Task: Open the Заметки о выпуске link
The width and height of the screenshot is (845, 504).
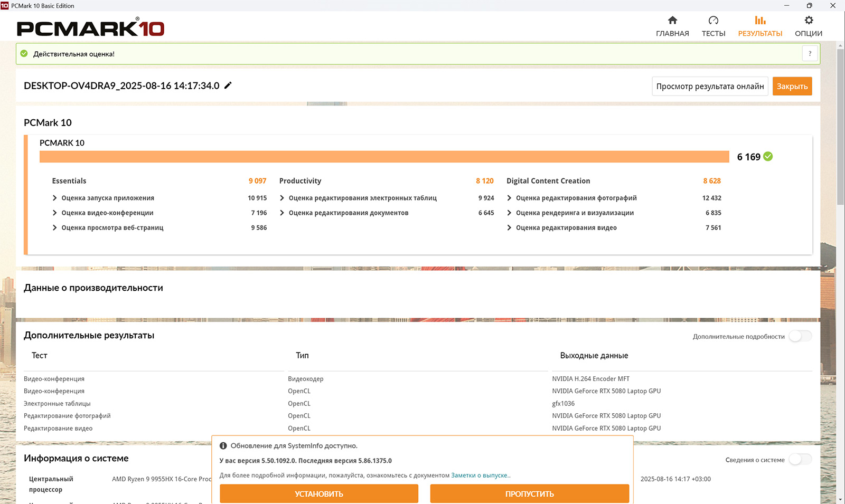Action: point(481,476)
